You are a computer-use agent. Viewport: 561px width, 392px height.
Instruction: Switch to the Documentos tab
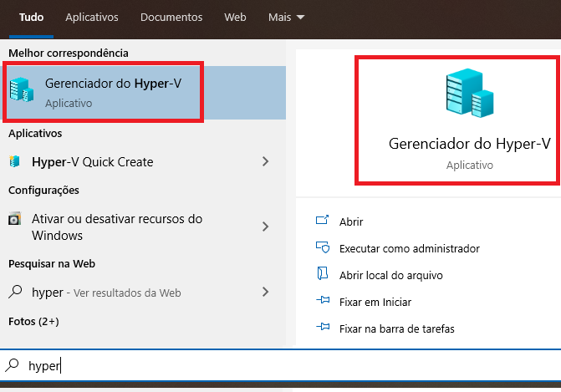point(171,17)
